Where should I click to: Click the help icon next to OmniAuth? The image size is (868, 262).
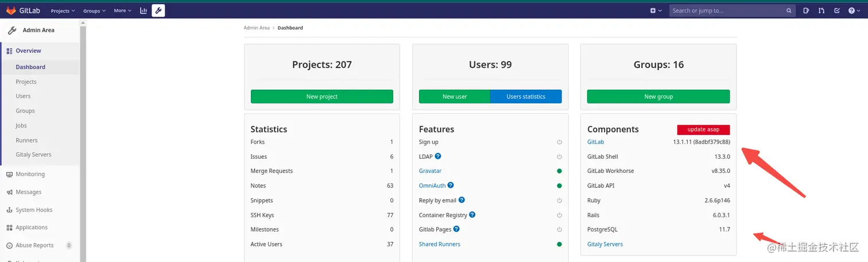click(x=451, y=185)
